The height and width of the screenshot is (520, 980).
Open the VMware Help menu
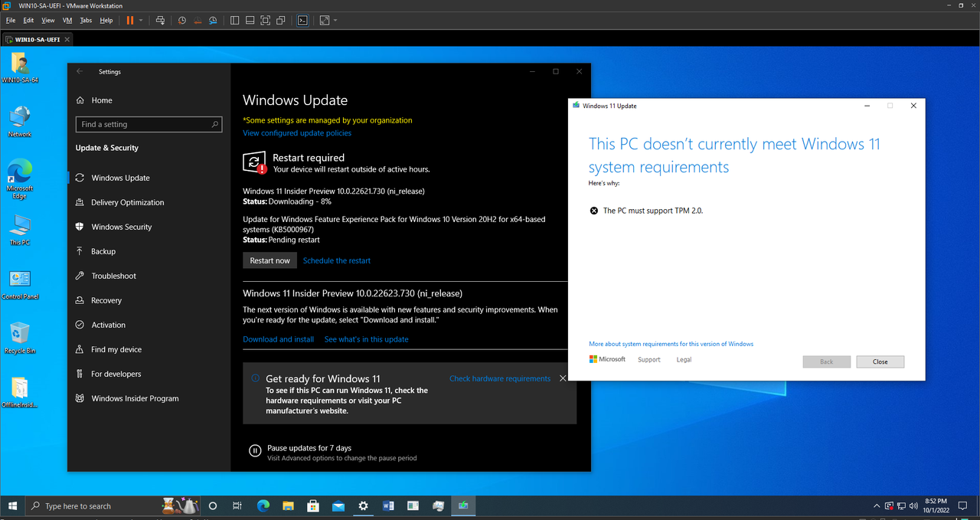(x=106, y=21)
